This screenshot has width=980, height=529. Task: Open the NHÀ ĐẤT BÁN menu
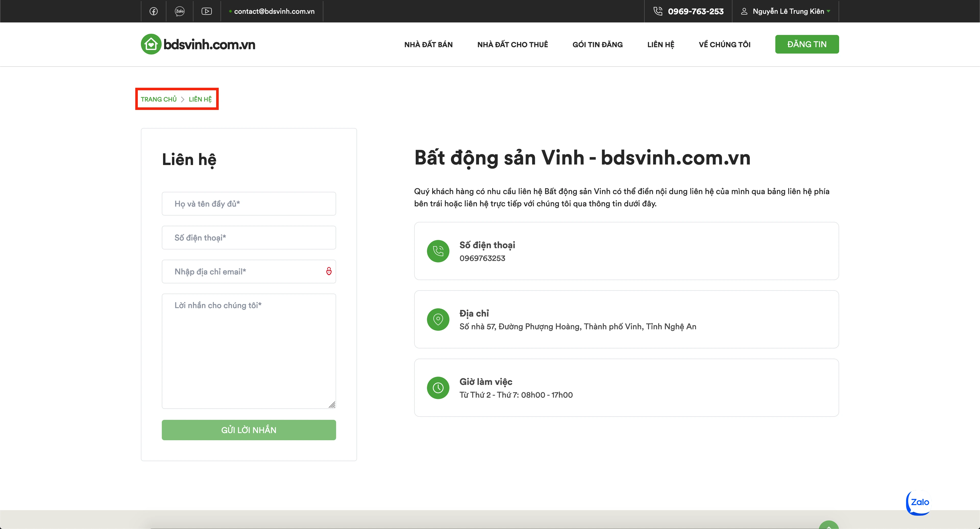428,44
